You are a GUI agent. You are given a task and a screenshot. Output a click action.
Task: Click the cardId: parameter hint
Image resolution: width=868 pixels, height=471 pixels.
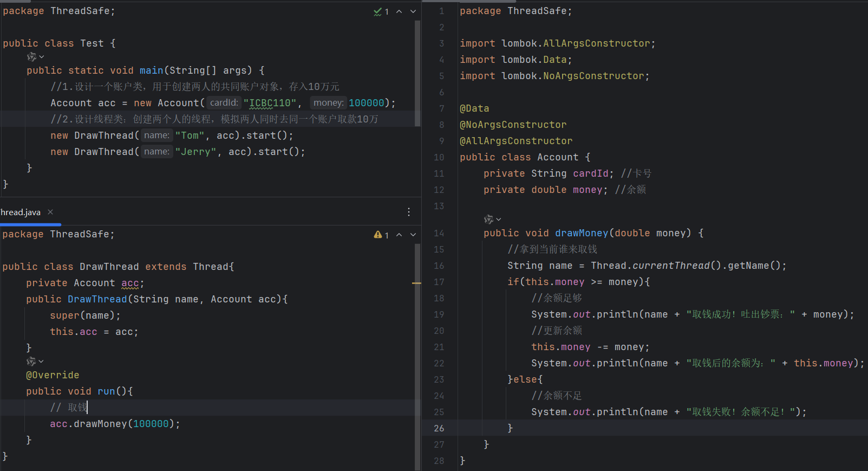(x=224, y=102)
